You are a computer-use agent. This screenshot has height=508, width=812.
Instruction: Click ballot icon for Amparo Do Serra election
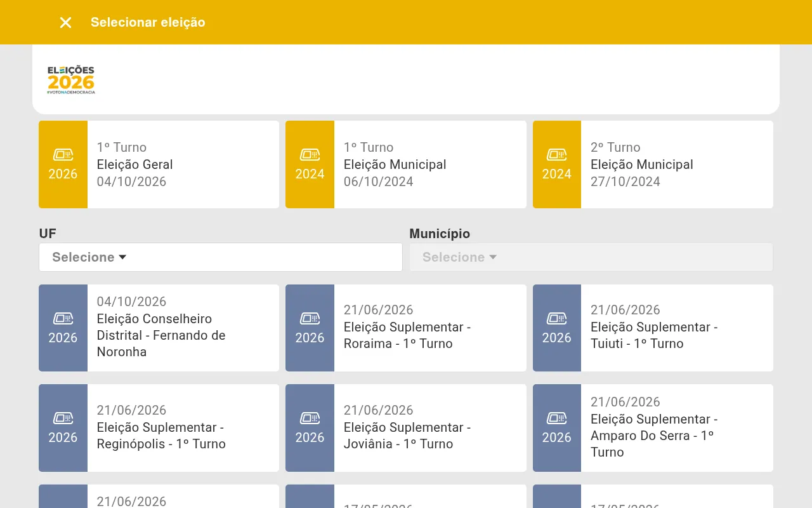coord(556,418)
